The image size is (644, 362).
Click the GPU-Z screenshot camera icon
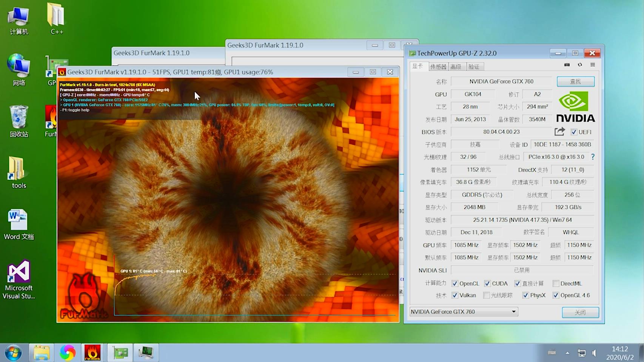(567, 65)
